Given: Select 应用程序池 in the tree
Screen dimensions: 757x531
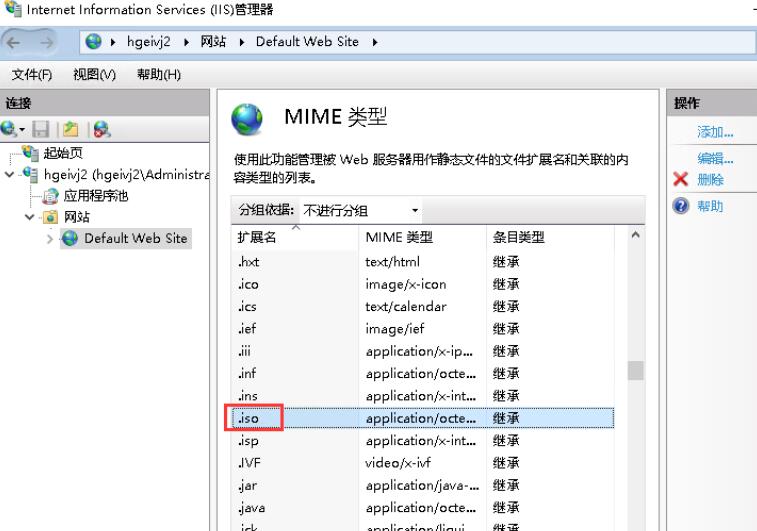Looking at the screenshot, I should [96, 196].
